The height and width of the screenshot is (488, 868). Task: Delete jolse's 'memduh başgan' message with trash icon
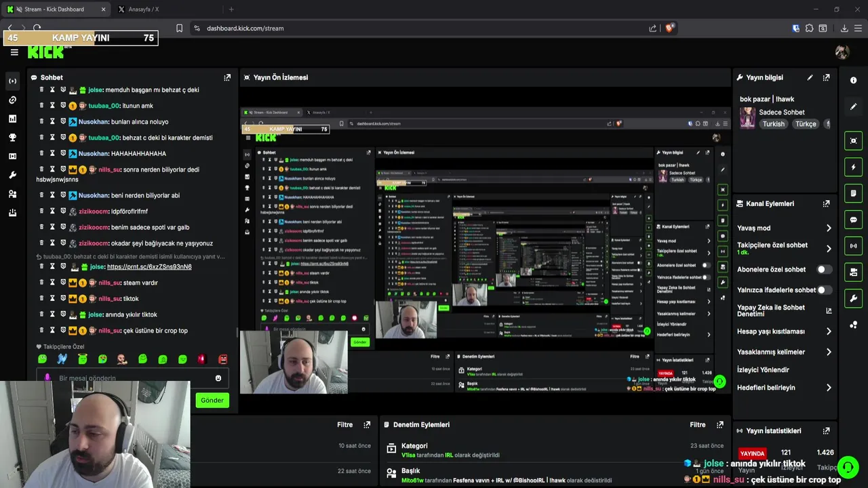41,89
